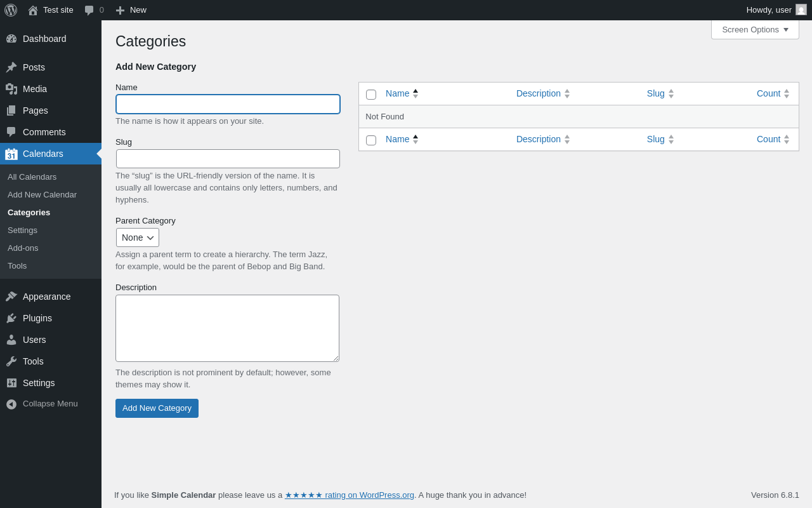This screenshot has height=508, width=812.
Task: Click the Collapse Menu arrow icon
Action: 11,404
